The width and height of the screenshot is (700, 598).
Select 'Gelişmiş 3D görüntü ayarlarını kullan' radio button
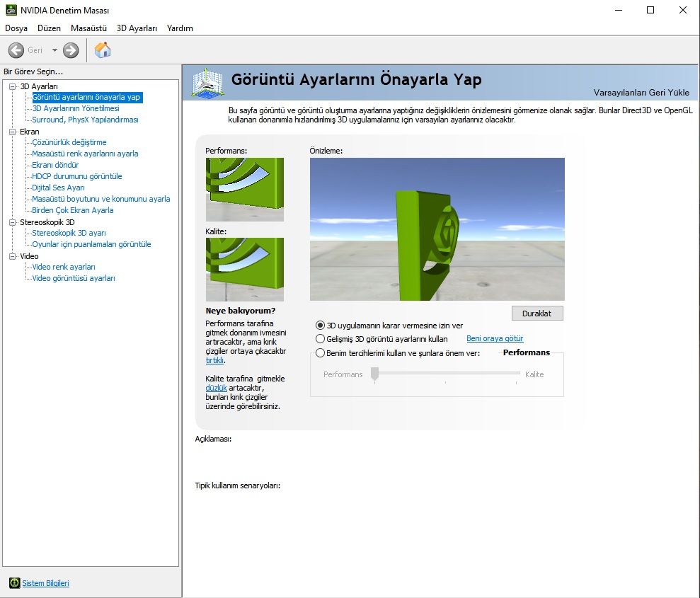pos(321,339)
